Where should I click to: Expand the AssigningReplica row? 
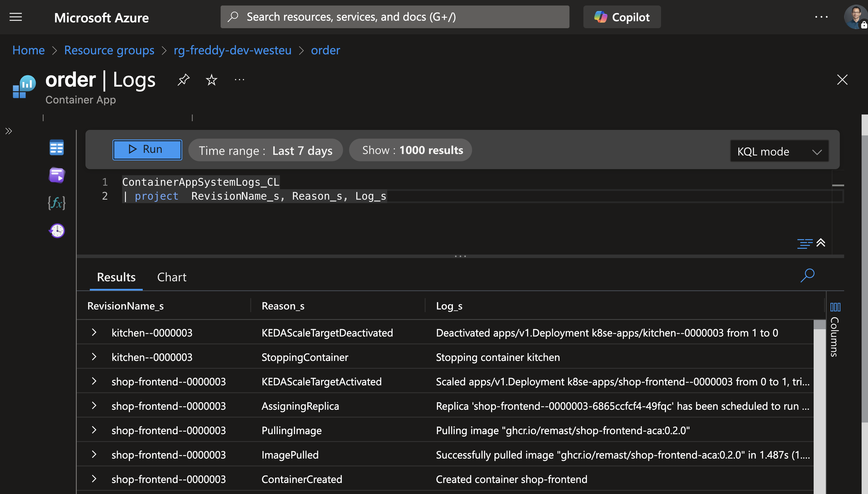click(x=94, y=405)
